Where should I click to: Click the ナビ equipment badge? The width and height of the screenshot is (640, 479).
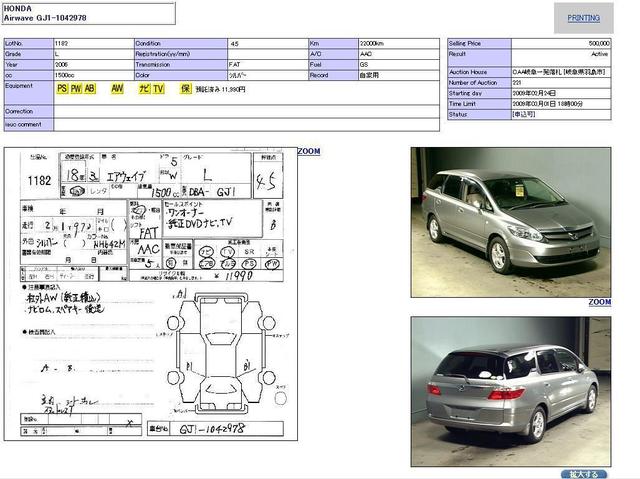(144, 89)
